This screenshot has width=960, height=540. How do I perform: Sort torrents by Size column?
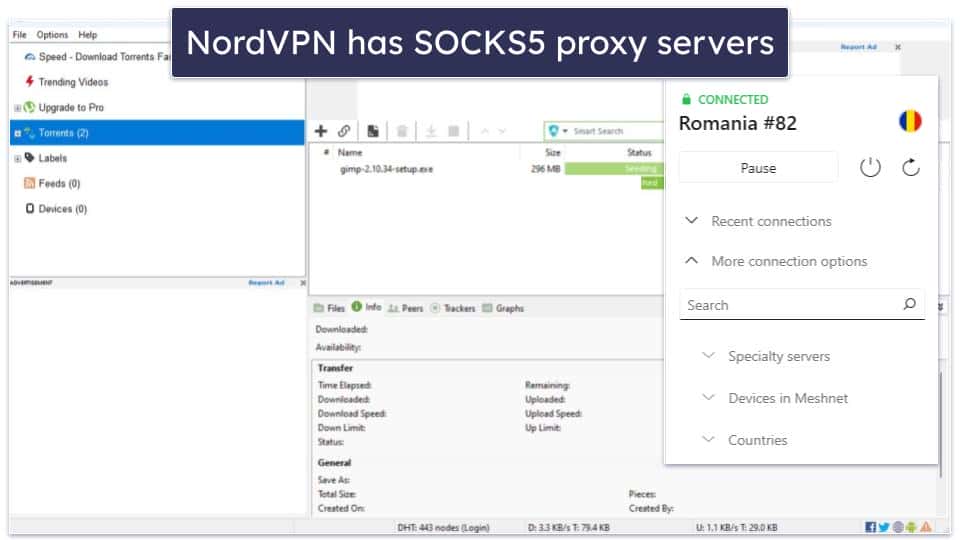click(553, 152)
